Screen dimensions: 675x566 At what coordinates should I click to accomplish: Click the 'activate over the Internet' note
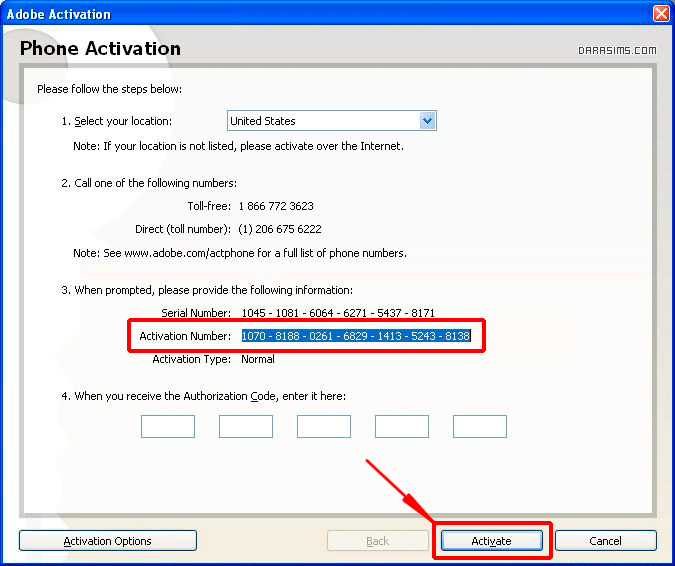pos(238,146)
